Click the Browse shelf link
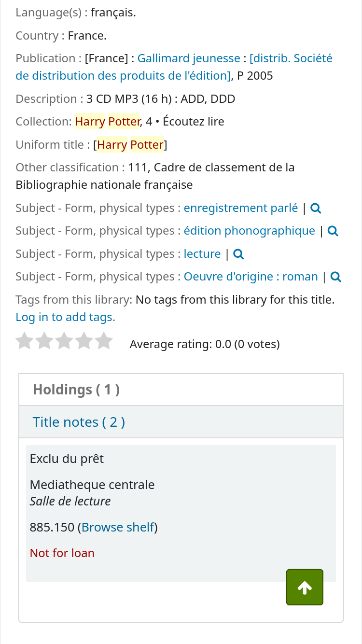 pos(118,528)
